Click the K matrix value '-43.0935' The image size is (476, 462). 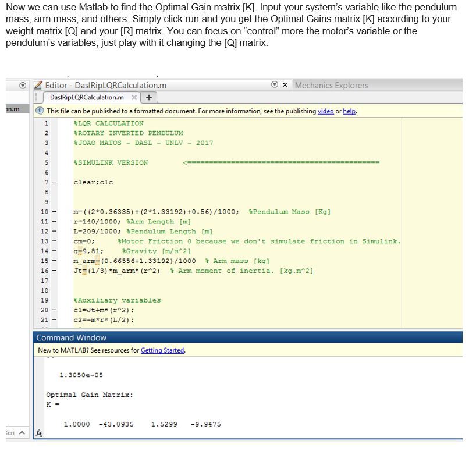coord(116,424)
